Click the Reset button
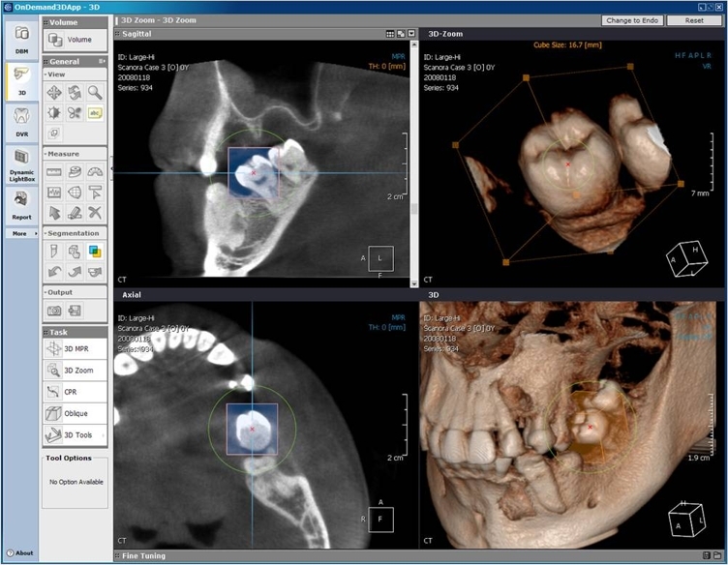 (694, 20)
